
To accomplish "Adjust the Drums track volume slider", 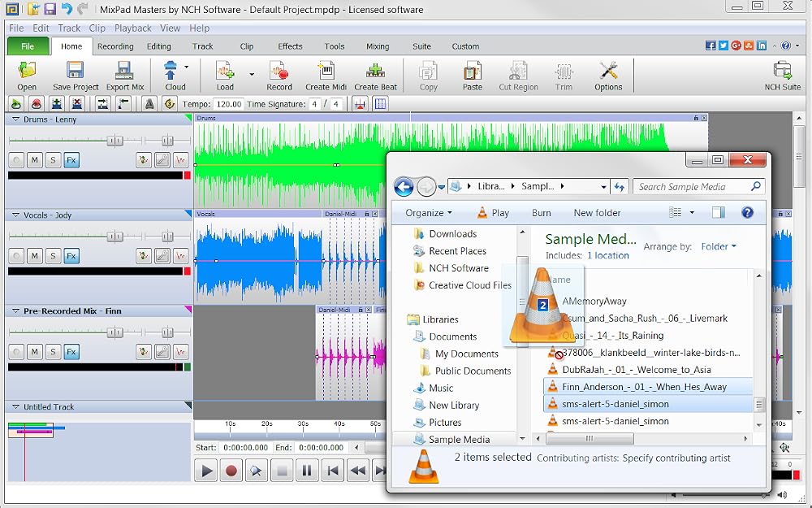I will click(x=115, y=141).
